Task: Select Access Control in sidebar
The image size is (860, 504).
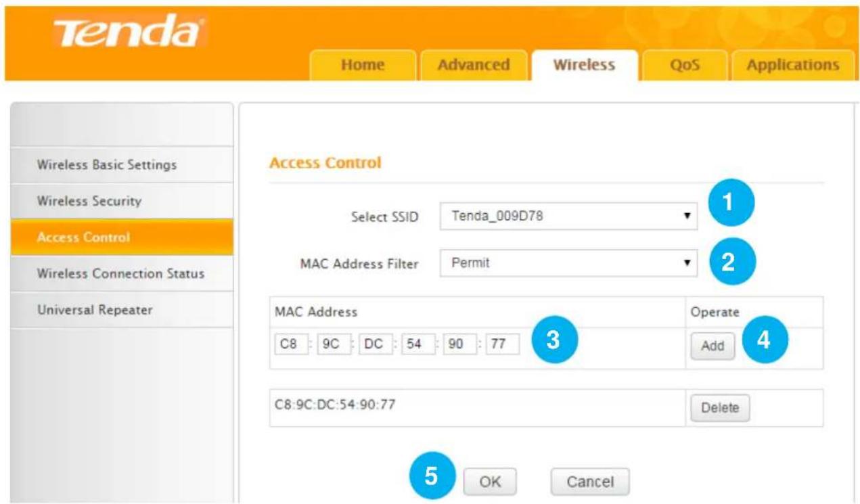Action: tap(122, 237)
